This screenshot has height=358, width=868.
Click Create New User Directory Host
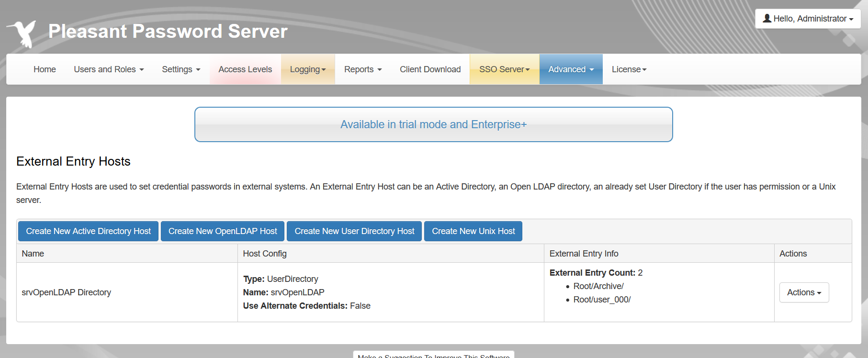tap(354, 231)
